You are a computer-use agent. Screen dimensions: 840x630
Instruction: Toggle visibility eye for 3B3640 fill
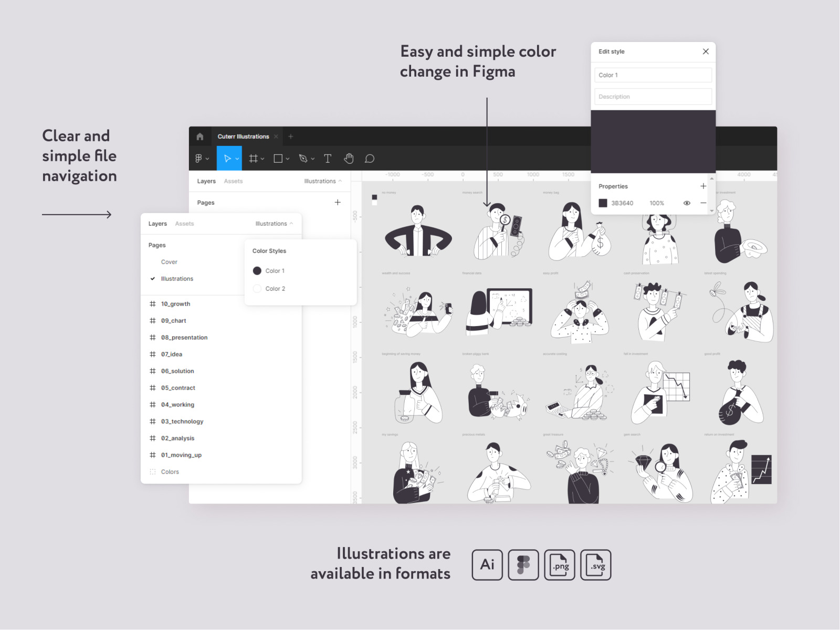[687, 203]
